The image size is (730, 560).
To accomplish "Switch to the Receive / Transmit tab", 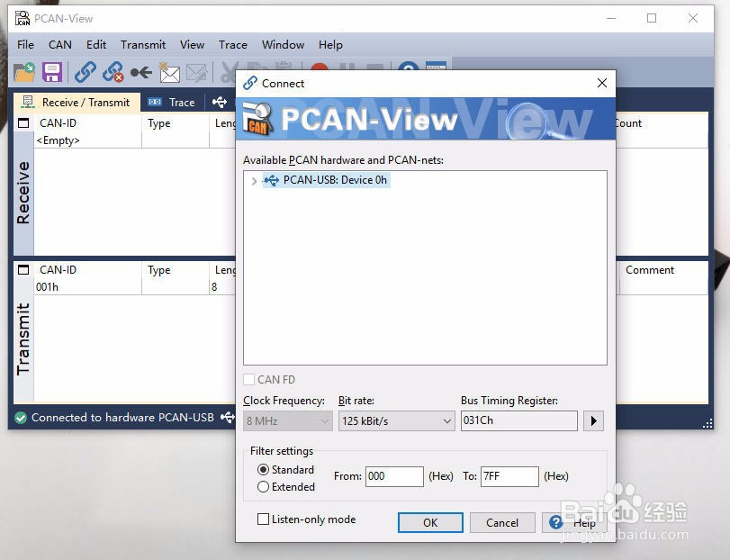I will pyautogui.click(x=77, y=102).
